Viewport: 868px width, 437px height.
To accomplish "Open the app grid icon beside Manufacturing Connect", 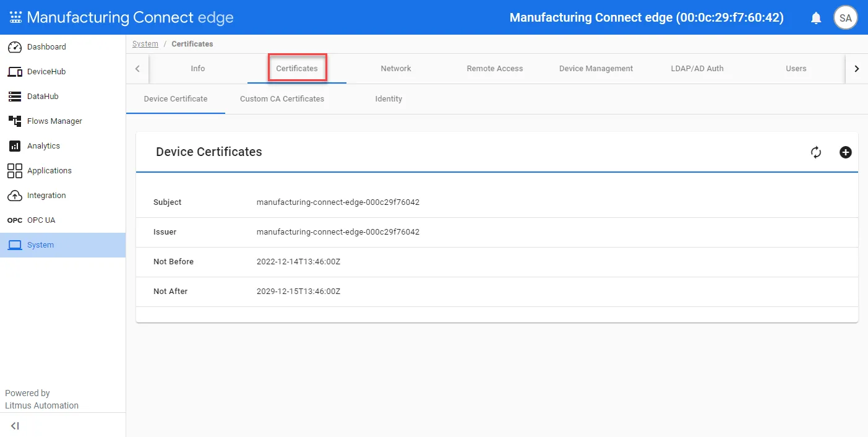I will (15, 17).
